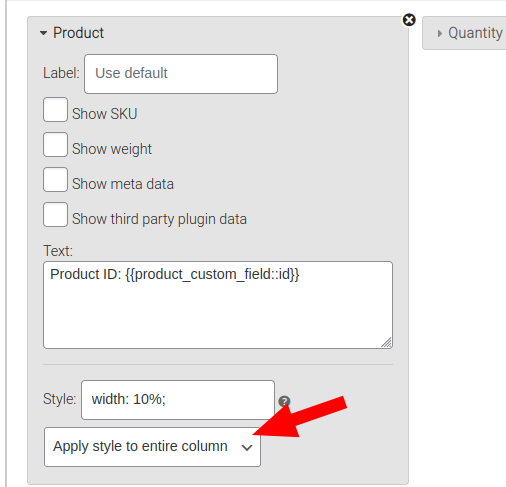506x487 pixels.
Task: Check the Show meta data box
Action: pyautogui.click(x=55, y=180)
